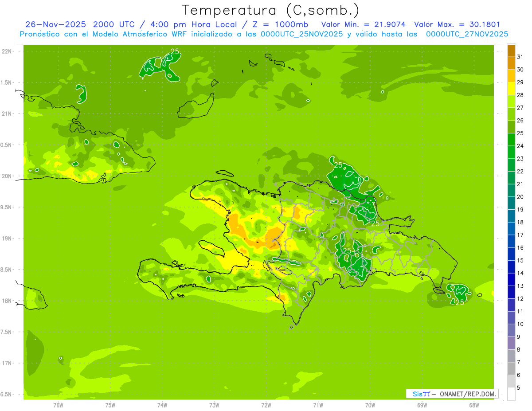532x411 pixels.
Task: Click the "1.5N" latitude axis label
Action: point(7,82)
